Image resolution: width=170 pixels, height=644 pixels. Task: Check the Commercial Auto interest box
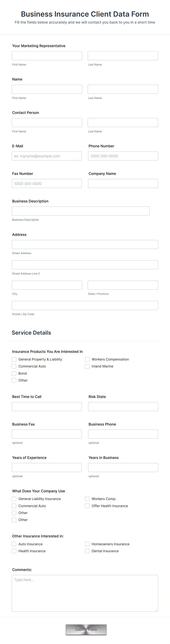point(14,366)
